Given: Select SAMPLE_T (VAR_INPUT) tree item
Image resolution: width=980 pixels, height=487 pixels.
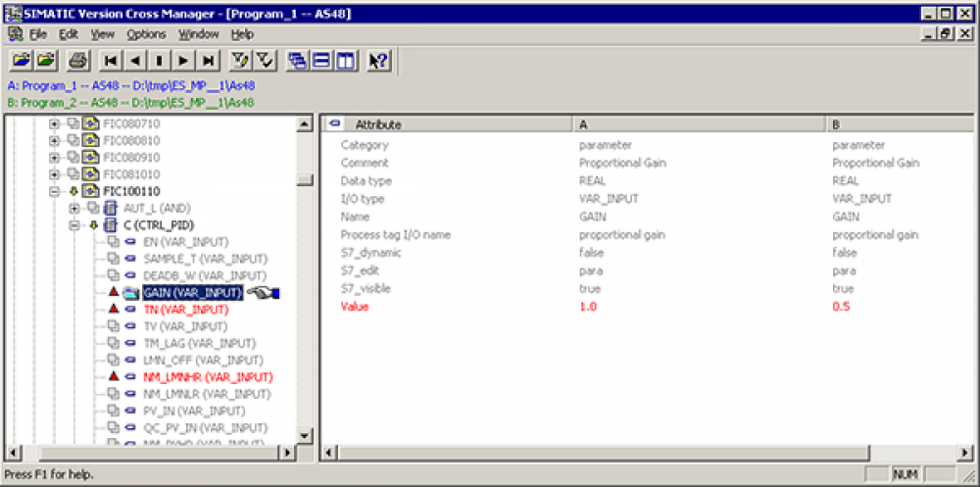Looking at the screenshot, I should click(206, 259).
